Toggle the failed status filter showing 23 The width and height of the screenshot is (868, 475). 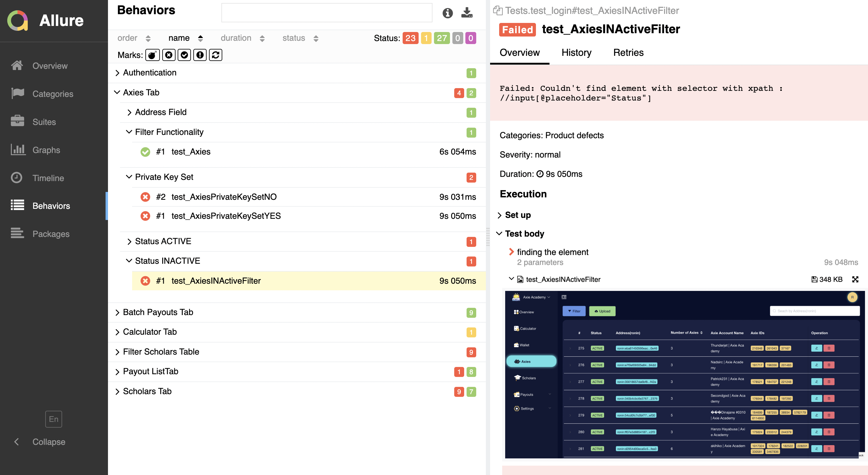coord(410,38)
